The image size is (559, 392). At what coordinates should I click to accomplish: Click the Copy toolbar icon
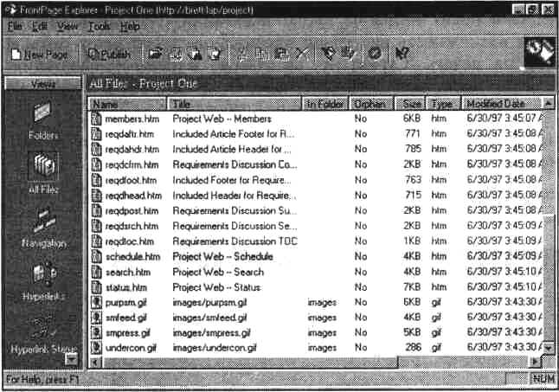[x=263, y=55]
